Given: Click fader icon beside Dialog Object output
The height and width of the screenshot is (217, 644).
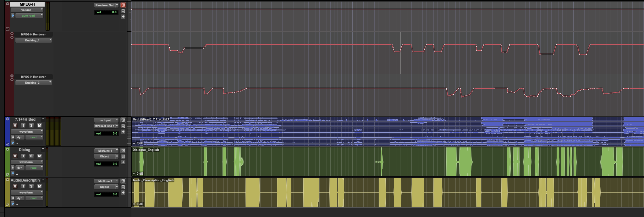Looking at the screenshot, I should (x=117, y=156).
